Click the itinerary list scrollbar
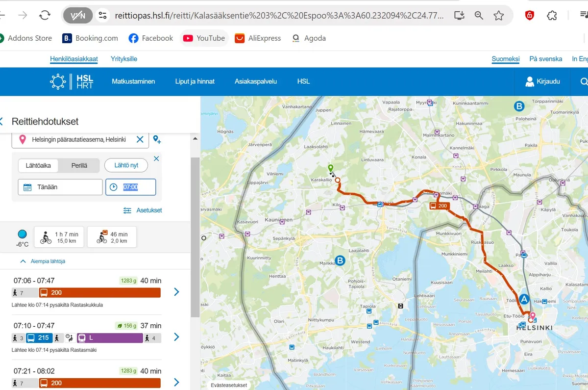Viewport: 588px width, 390px height. 195,237
